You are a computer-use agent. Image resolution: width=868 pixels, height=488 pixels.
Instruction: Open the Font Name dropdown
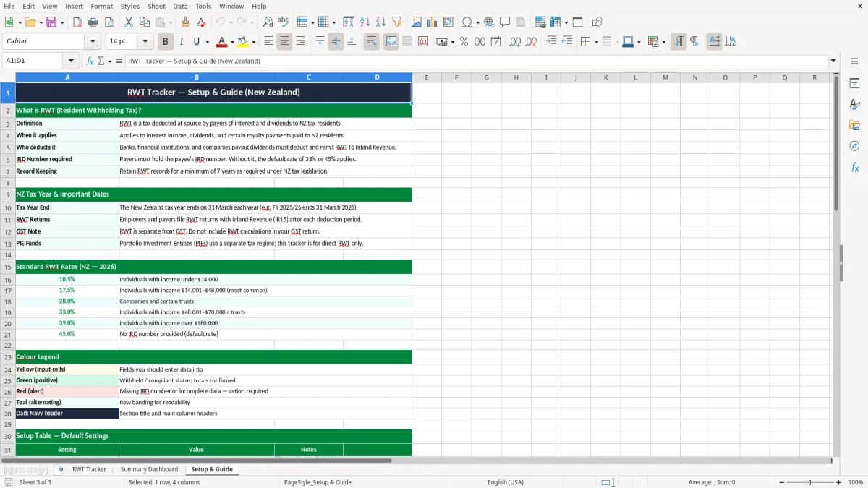click(93, 42)
